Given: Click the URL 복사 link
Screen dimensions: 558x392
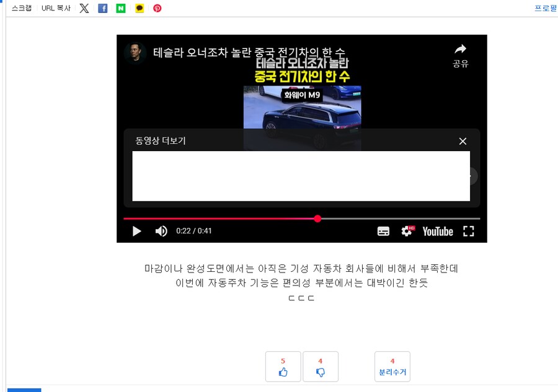Looking at the screenshot, I should [56, 8].
